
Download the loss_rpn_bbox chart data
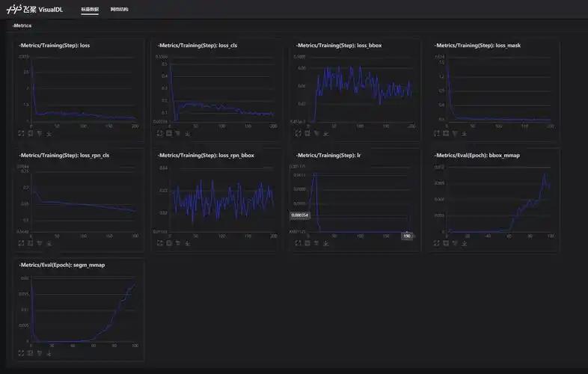(187, 243)
